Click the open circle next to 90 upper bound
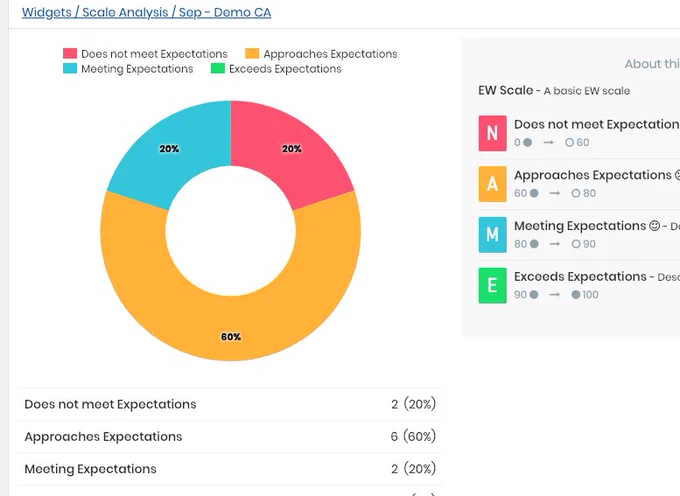The height and width of the screenshot is (496, 680). click(576, 244)
